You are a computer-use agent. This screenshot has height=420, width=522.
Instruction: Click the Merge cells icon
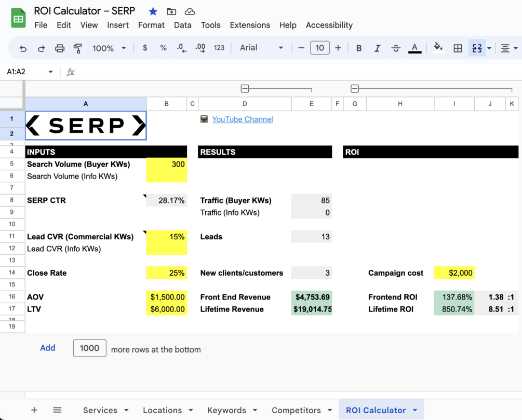[x=477, y=48]
